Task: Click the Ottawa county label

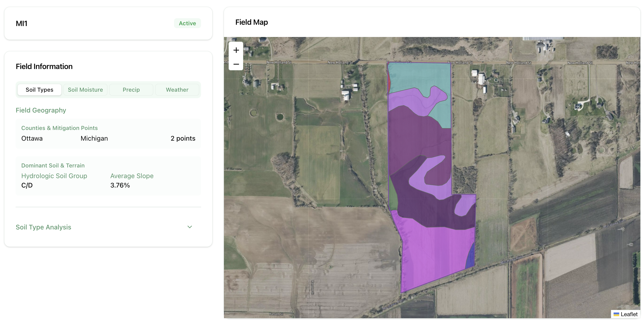Action: pyautogui.click(x=32, y=138)
